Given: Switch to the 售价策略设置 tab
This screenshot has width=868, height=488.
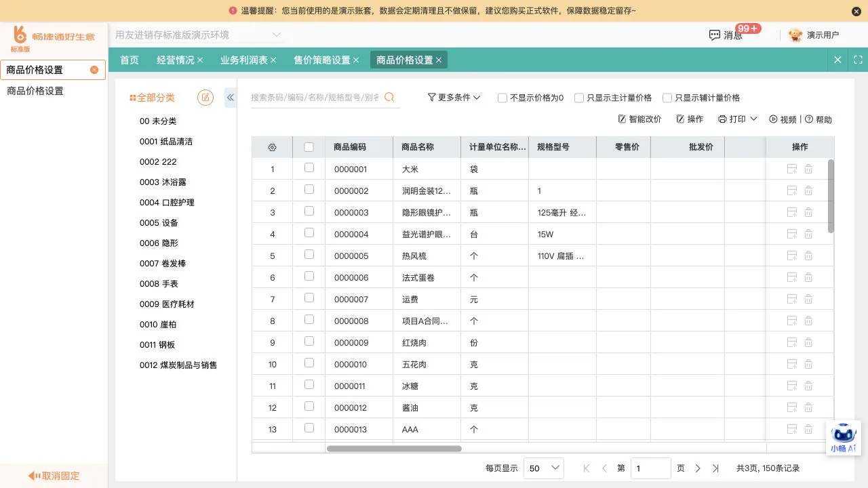Looking at the screenshot, I should coord(326,60).
